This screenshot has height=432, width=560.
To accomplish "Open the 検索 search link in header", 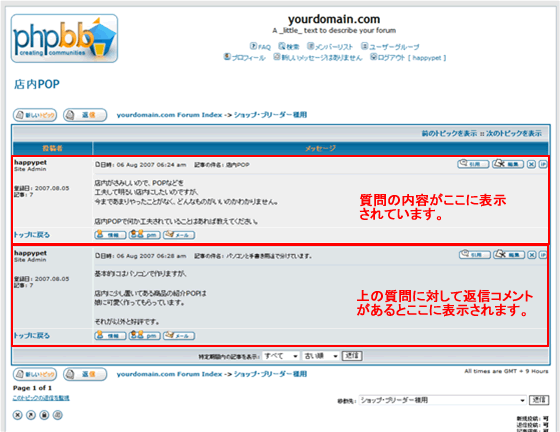I will [x=289, y=46].
